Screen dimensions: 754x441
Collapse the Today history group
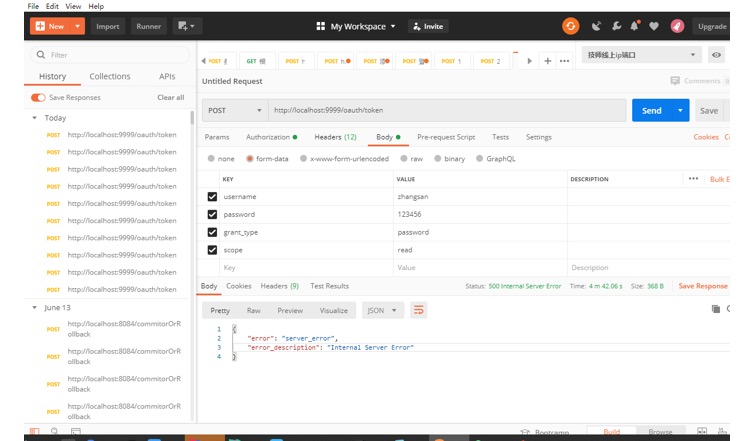click(x=35, y=118)
